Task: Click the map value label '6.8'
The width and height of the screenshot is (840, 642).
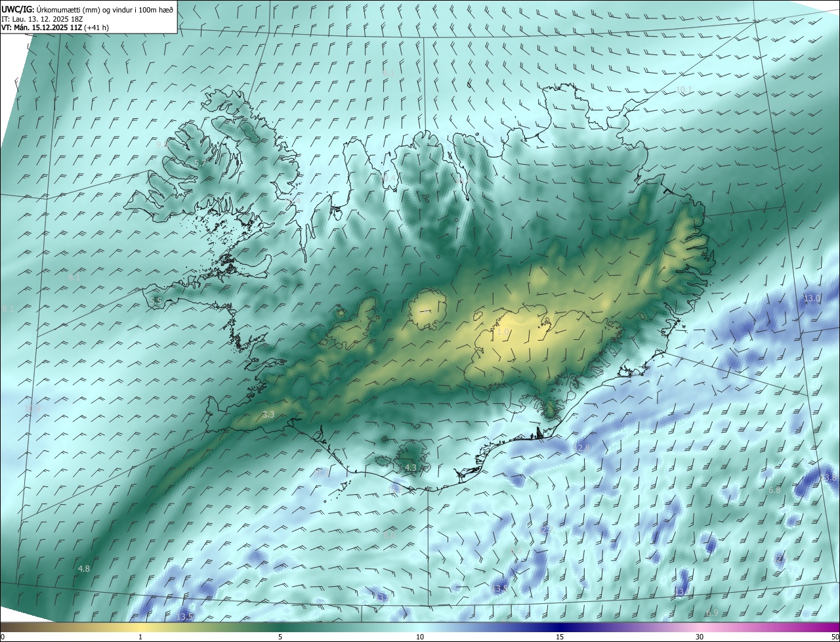Action: click(x=774, y=490)
